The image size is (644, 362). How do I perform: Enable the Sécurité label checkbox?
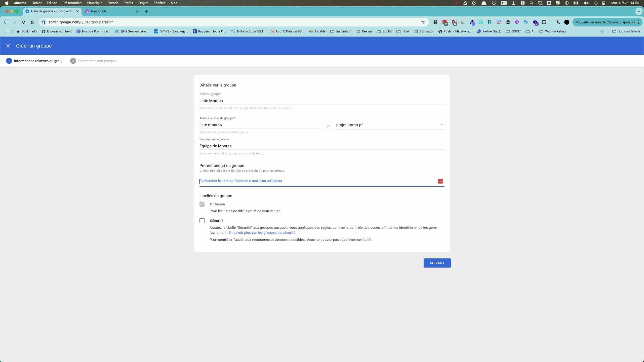pos(202,221)
